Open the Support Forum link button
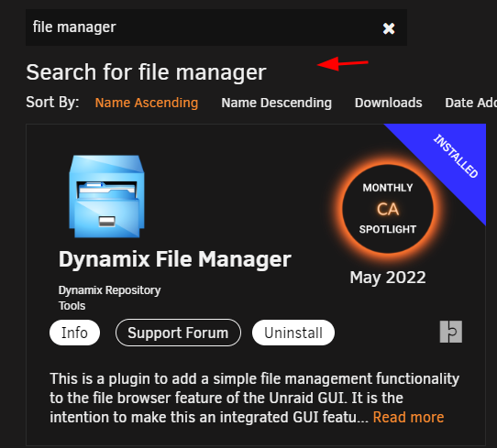Viewport: 497px width, 448px height. coord(178,333)
